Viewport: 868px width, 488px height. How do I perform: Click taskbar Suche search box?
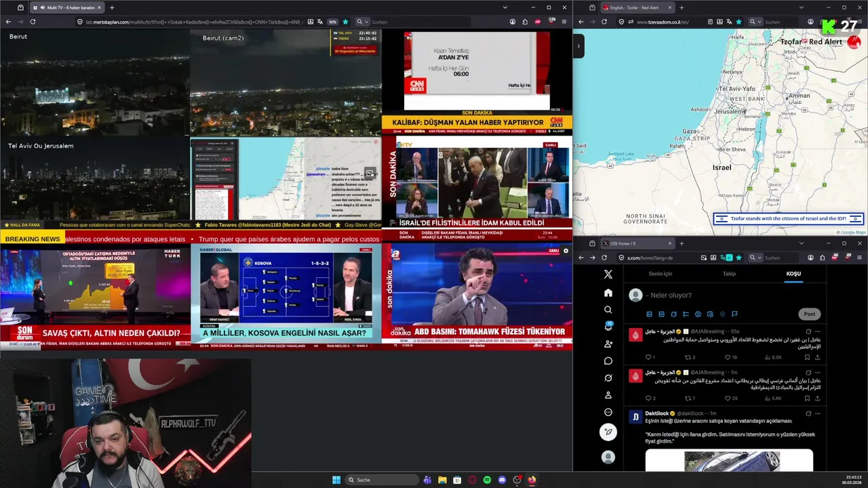(x=382, y=480)
